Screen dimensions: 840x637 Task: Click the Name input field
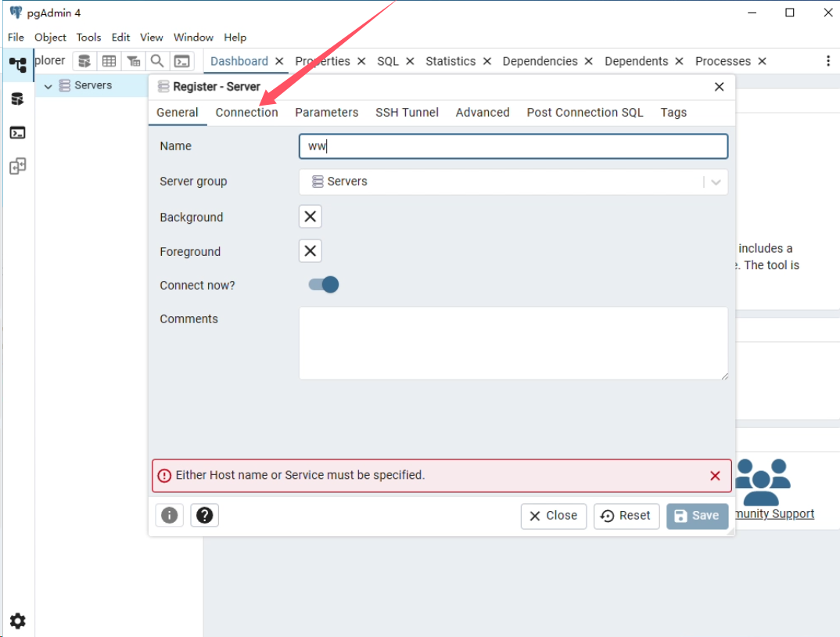click(x=513, y=146)
